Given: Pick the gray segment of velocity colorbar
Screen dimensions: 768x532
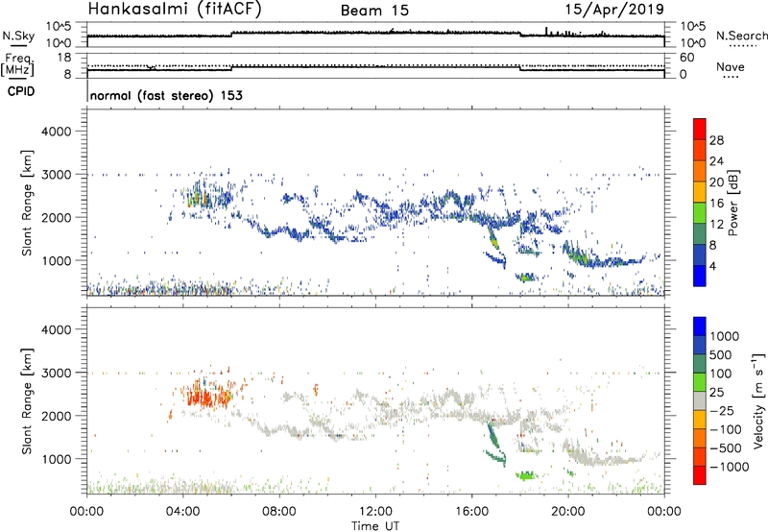Looking at the screenshot, I should click(700, 400).
